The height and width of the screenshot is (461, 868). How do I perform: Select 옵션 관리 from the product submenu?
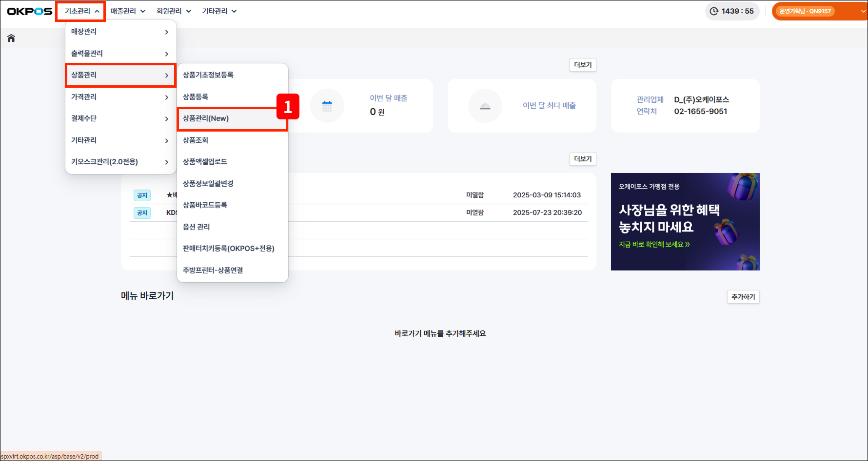click(197, 227)
